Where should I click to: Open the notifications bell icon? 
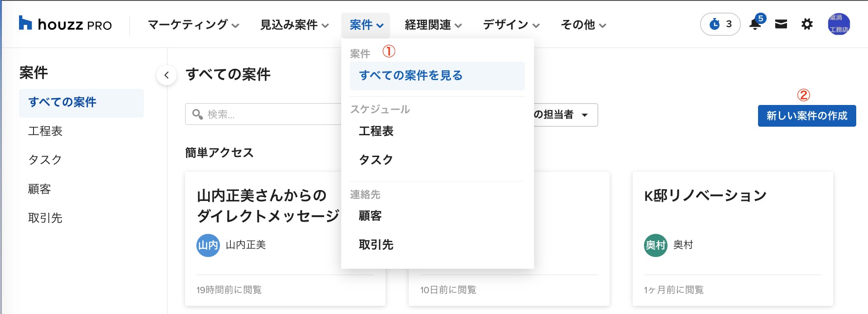click(755, 24)
